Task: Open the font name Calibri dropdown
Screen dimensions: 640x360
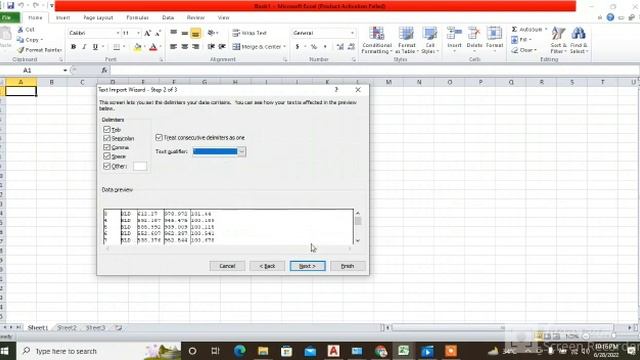Action: pyautogui.click(x=118, y=33)
